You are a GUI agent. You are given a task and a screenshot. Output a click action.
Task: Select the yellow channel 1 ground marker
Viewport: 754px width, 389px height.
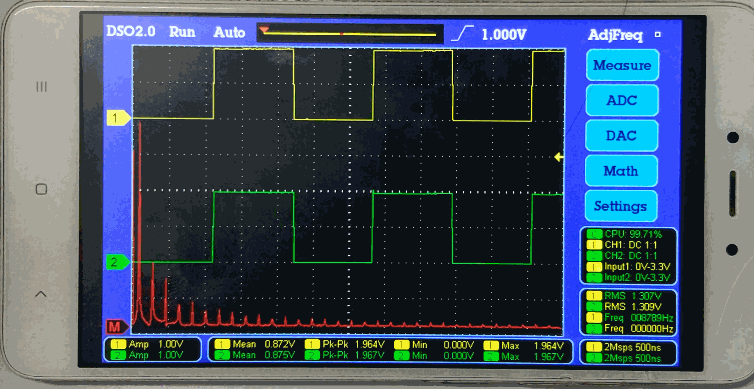pyautogui.click(x=118, y=118)
